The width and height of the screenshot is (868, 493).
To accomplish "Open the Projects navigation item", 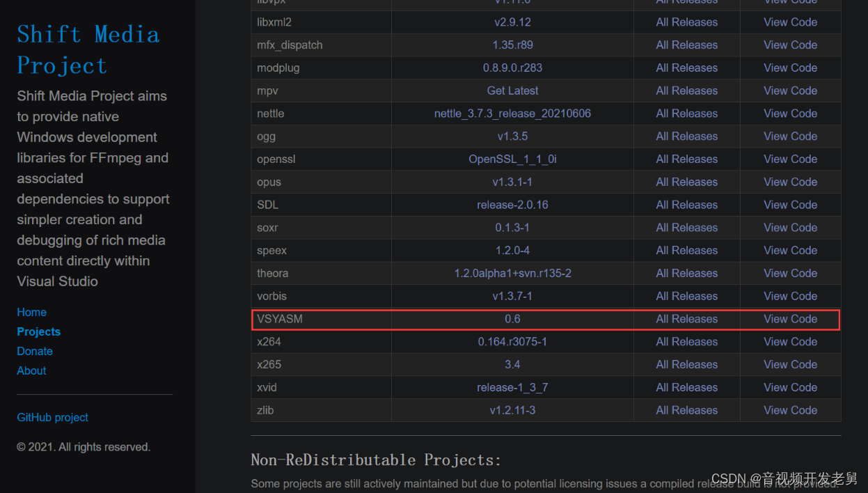I will [x=39, y=331].
